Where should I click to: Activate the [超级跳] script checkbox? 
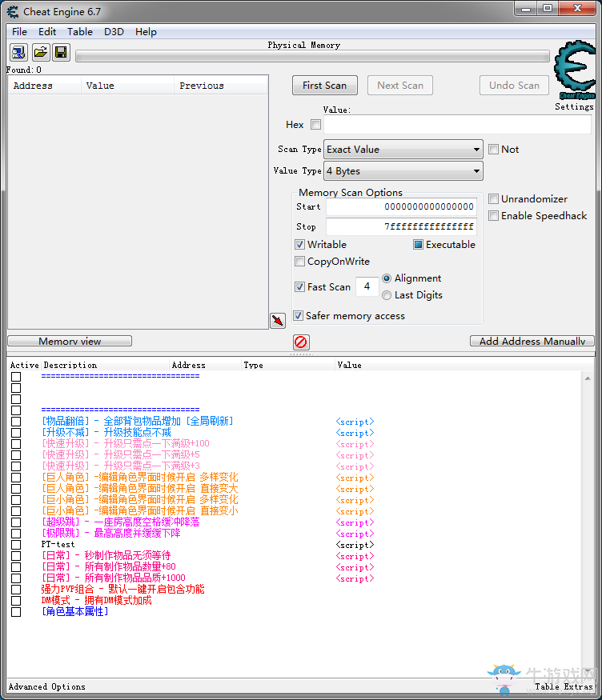(16, 522)
